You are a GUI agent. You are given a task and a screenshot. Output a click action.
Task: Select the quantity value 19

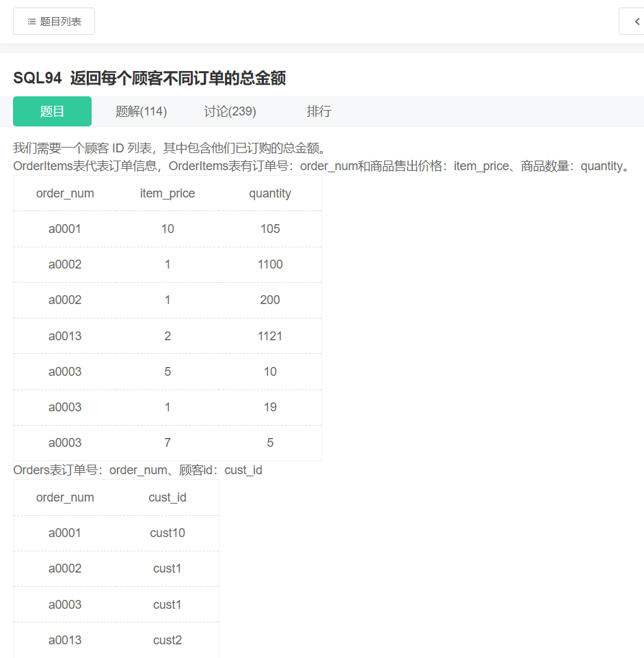coord(270,407)
